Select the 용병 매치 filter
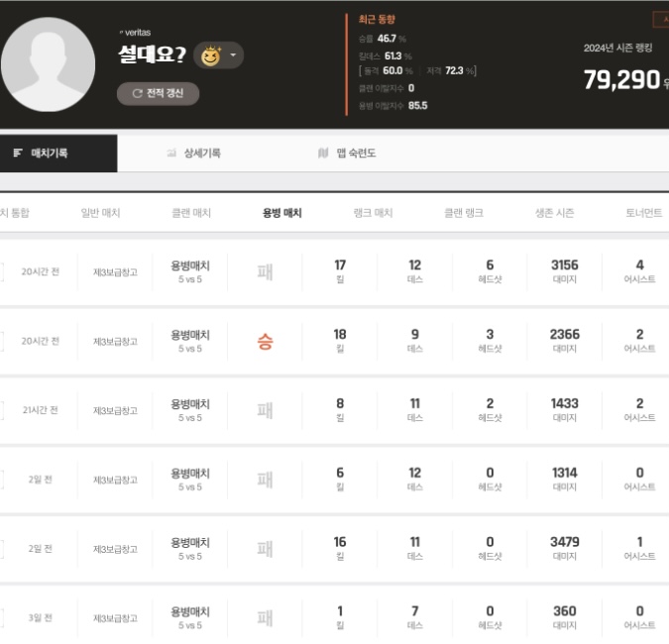The image size is (669, 644). pos(281,213)
